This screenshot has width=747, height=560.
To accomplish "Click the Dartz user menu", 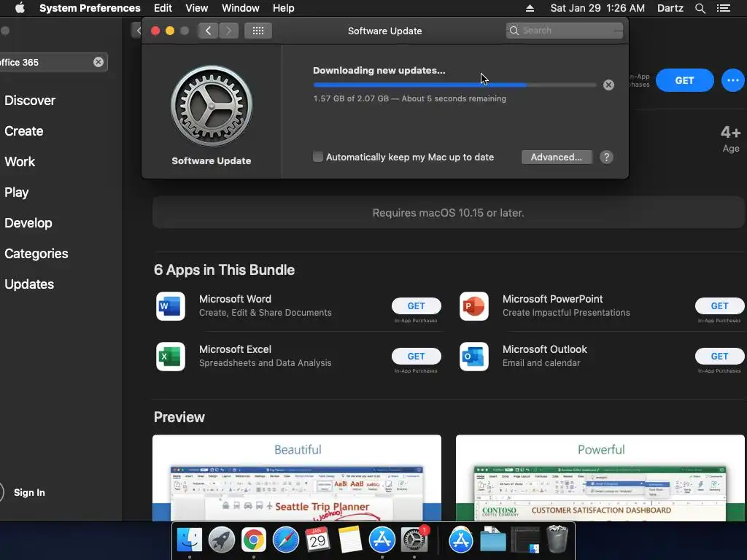I will [x=670, y=8].
